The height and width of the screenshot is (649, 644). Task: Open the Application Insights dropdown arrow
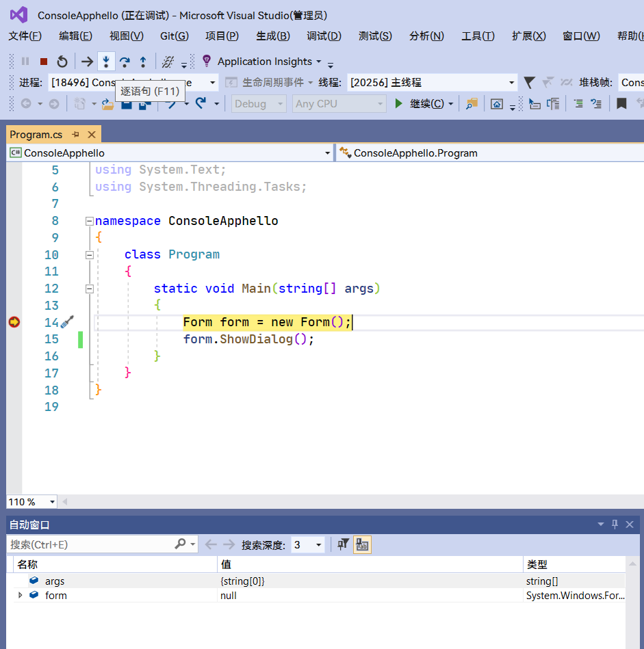318,62
